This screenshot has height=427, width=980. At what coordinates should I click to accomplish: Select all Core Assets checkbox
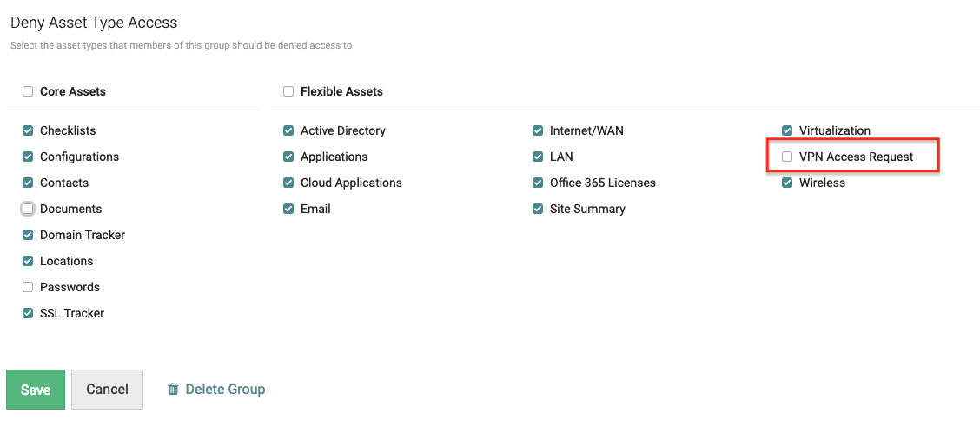click(x=28, y=91)
